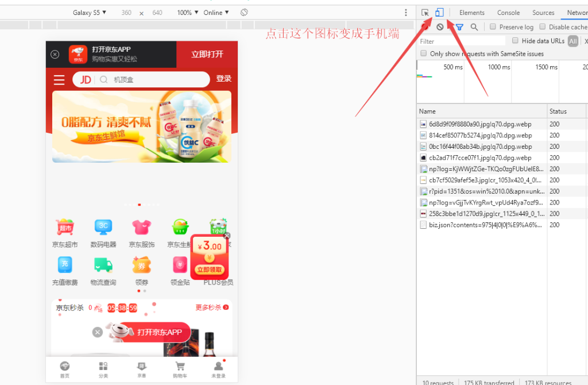
Task: Check Only show requests with SameSite issues
Action: pyautogui.click(x=423, y=53)
